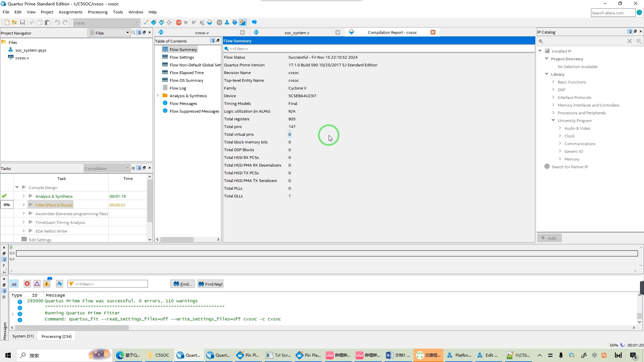The width and height of the screenshot is (644, 362).
Task: Toggle the Tasks panel pin button
Action: (x=139, y=168)
